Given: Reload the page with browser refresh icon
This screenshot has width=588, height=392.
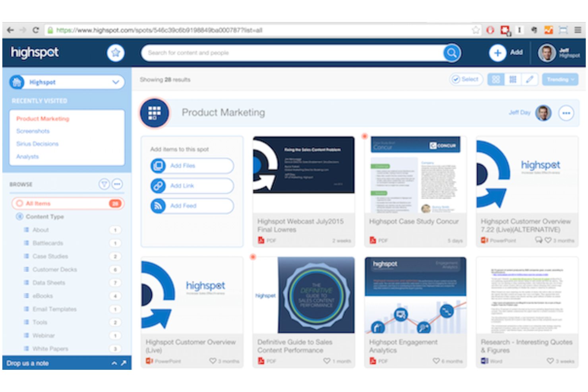Looking at the screenshot, I should 36,30.
